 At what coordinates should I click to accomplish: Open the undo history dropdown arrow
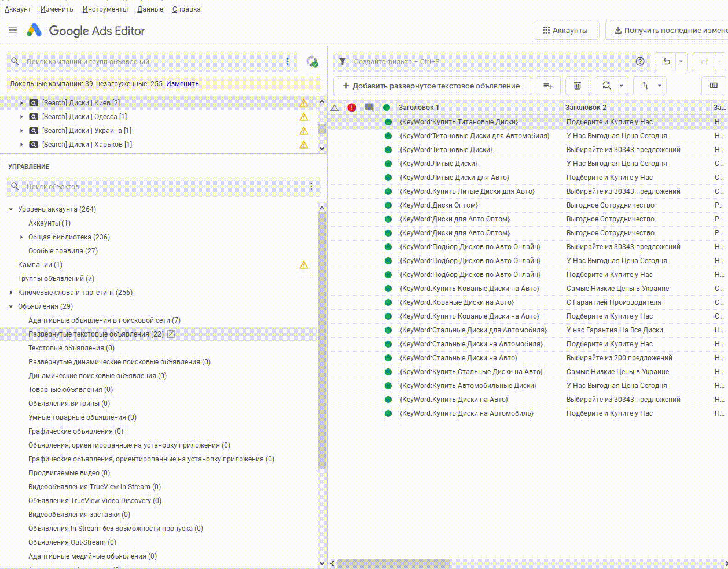(x=681, y=62)
